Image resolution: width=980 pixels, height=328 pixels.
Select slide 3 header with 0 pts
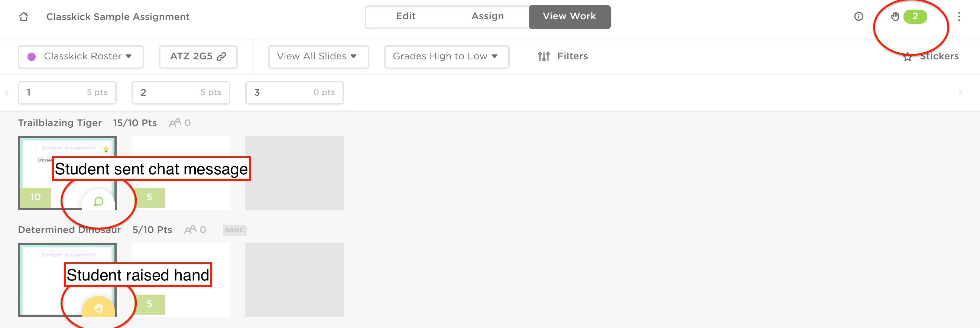(294, 92)
